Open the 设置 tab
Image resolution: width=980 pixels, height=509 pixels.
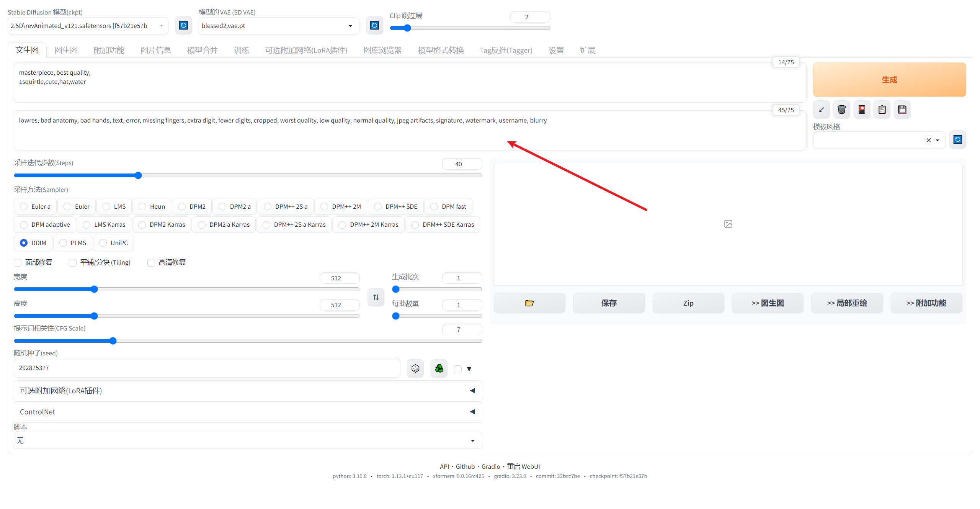point(556,50)
